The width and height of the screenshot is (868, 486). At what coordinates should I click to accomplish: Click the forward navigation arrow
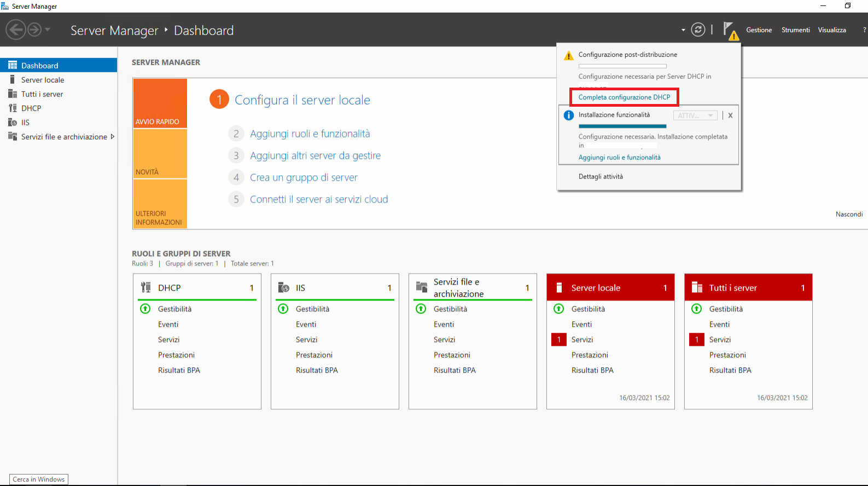(x=34, y=30)
